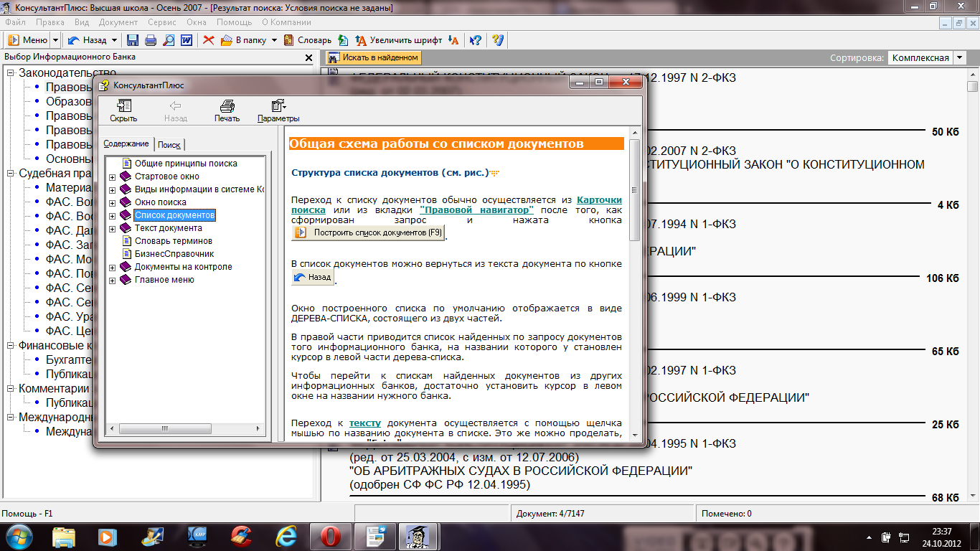Image resolution: width=980 pixels, height=551 pixels.
Task: Click the Назад button in main toolbar
Action: click(87, 40)
